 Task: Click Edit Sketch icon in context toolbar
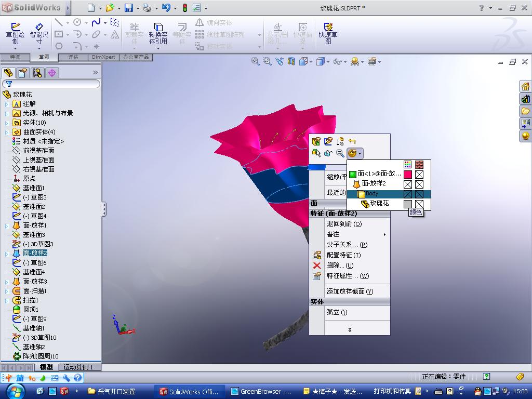pos(328,141)
